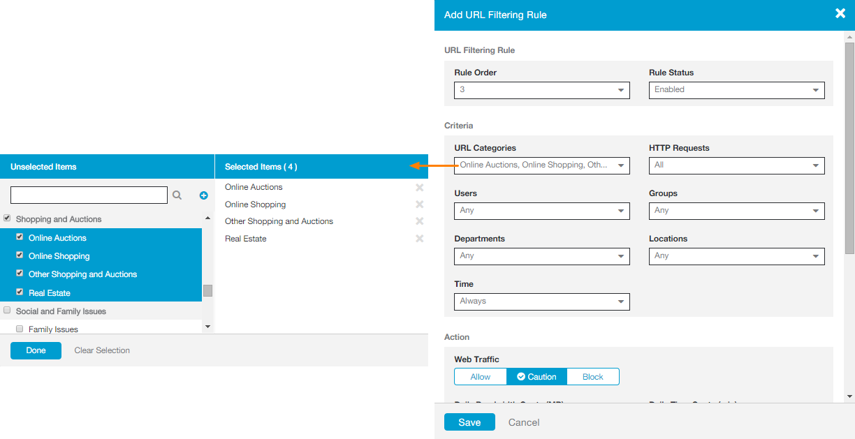Click the search magnifier icon

point(177,196)
